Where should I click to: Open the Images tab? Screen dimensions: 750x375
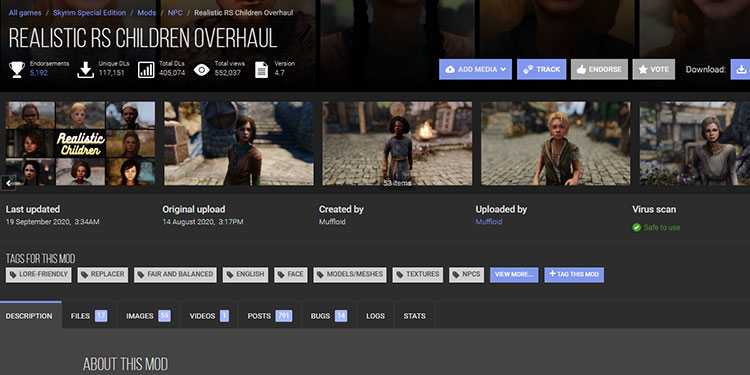click(148, 316)
